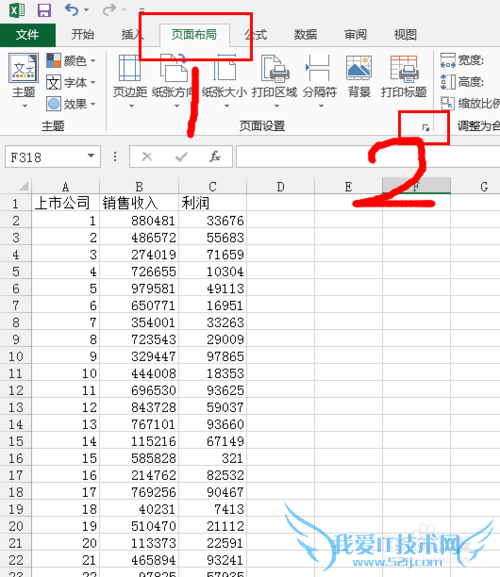Screen dimensions: 500x577
Task: Click the 主题 dropdown arrow under the icon
Action: [x=25, y=106]
